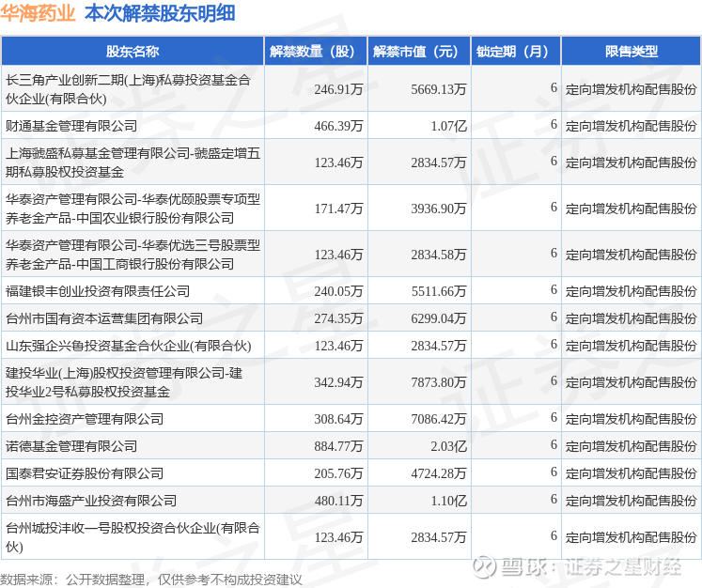The width and height of the screenshot is (702, 588).
Task: Click shareholder 财通基金管理有限公司
Action: pyautogui.click(x=71, y=126)
